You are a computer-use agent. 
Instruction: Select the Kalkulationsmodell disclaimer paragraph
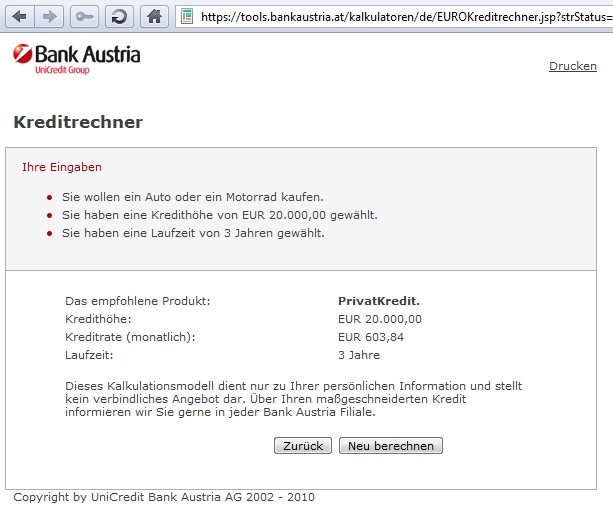294,399
